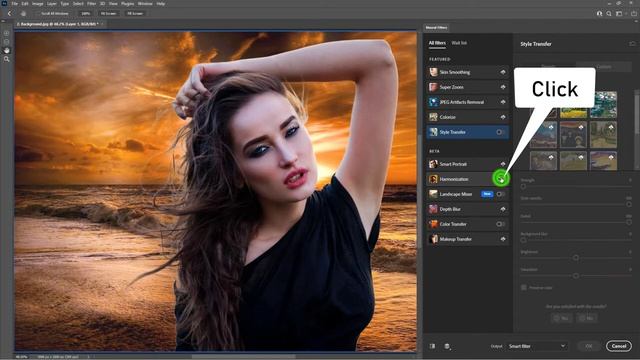Open the Window menu
The width and height of the screenshot is (640, 360).
tap(145, 4)
